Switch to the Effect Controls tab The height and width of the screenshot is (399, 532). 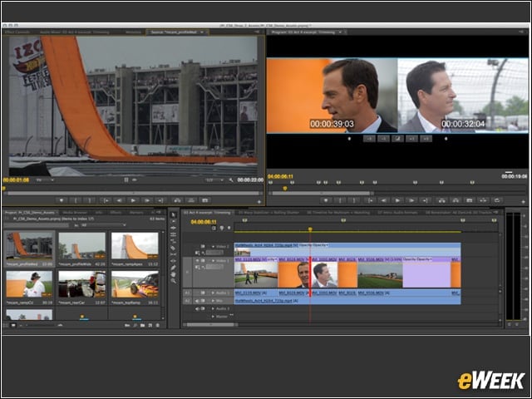pos(17,32)
